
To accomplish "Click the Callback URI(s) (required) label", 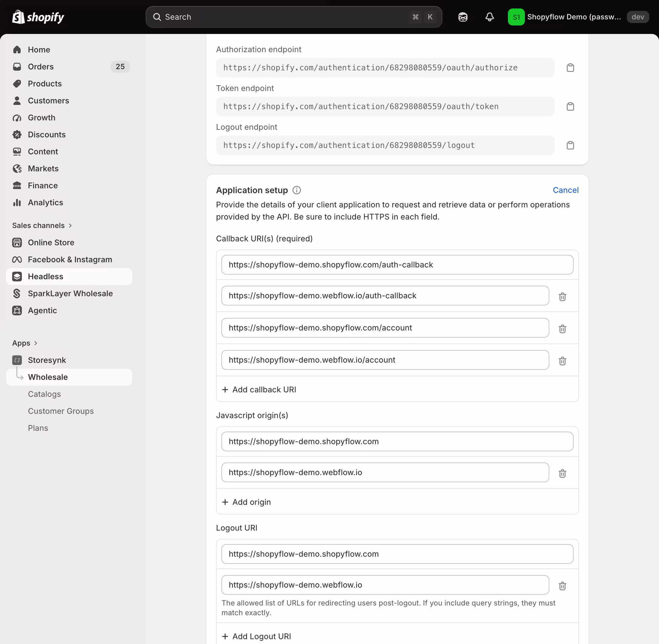I will click(x=264, y=239).
